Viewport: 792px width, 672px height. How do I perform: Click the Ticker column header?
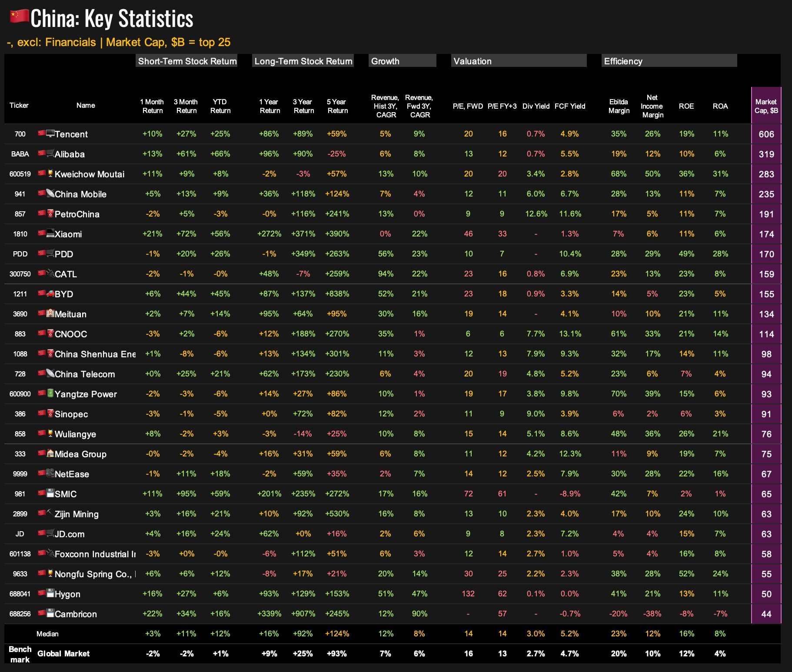pos(19,105)
